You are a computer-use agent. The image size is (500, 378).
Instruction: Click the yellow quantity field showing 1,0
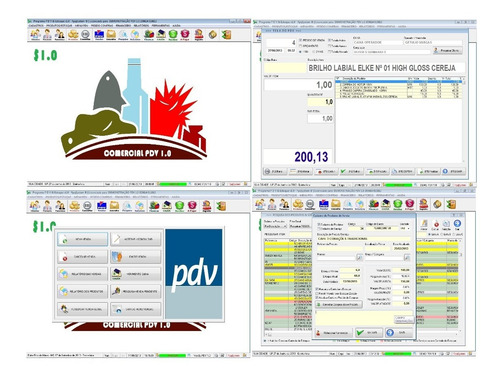coord(320,102)
